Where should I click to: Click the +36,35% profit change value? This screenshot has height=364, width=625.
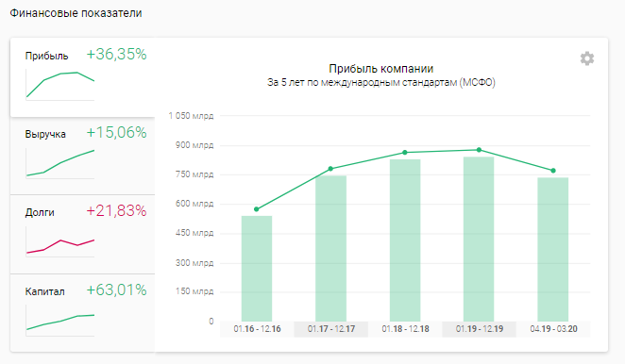(x=116, y=54)
